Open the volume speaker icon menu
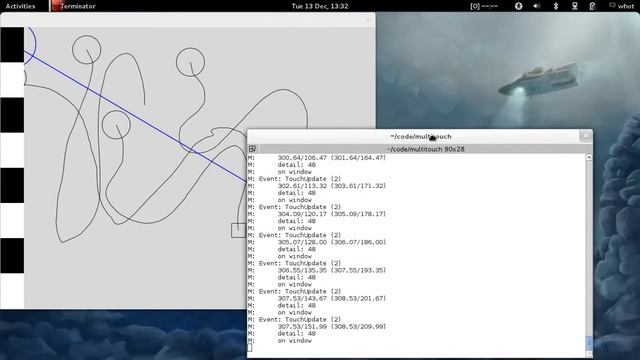The height and width of the screenshot is (360, 640). [537, 6]
